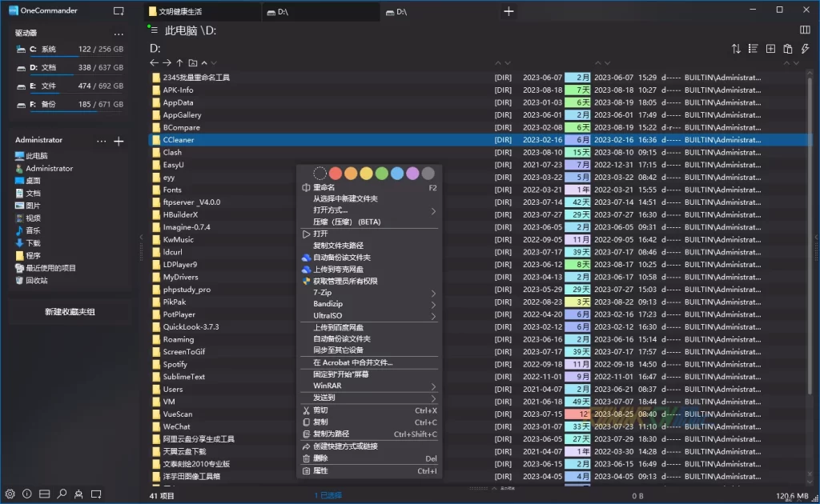Select the empty no-color tag circle
Viewport: 820px width, 504px height.
pyautogui.click(x=320, y=173)
